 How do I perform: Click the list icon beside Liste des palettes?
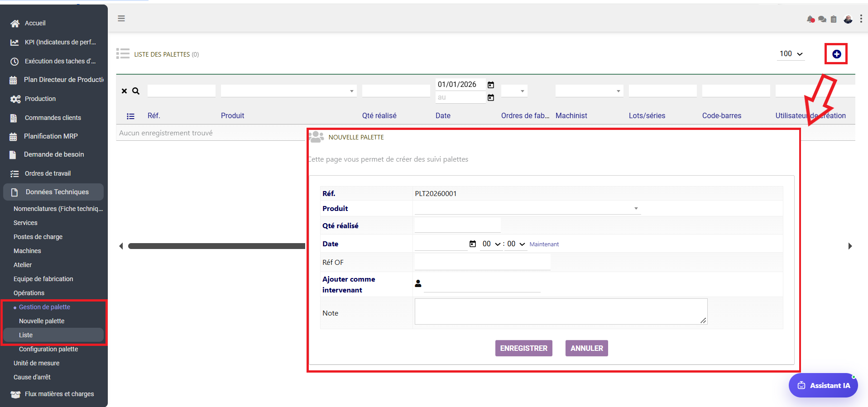[123, 54]
